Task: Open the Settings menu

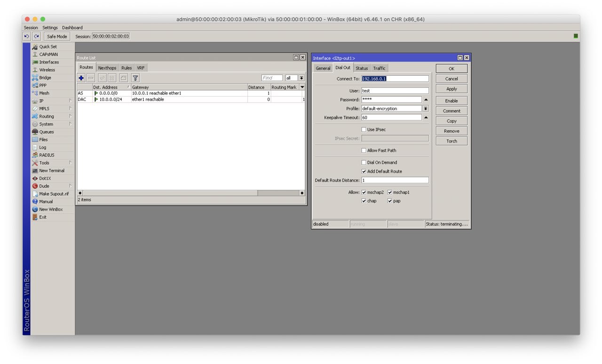Action: tap(50, 28)
